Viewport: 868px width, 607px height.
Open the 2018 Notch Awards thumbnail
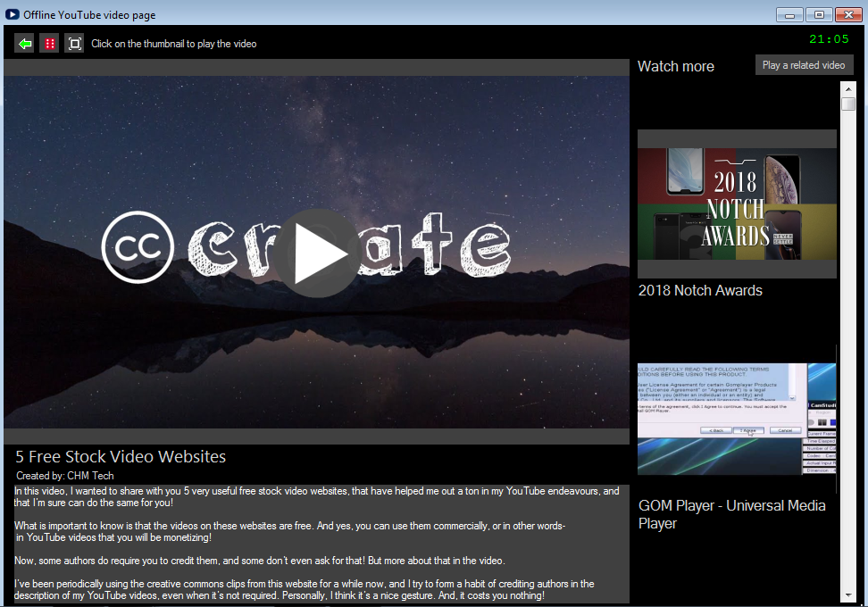coord(737,204)
